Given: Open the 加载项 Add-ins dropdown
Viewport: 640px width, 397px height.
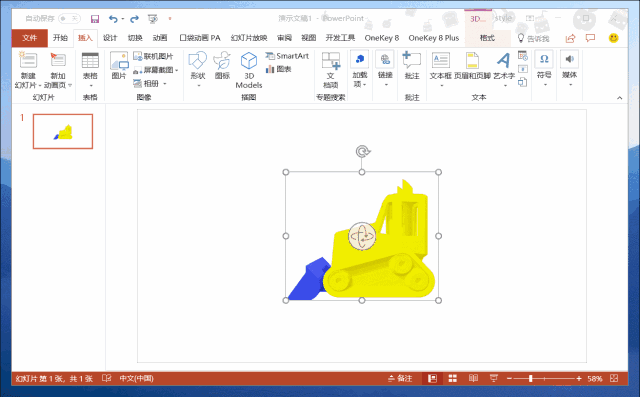Looking at the screenshot, I should click(x=360, y=69).
